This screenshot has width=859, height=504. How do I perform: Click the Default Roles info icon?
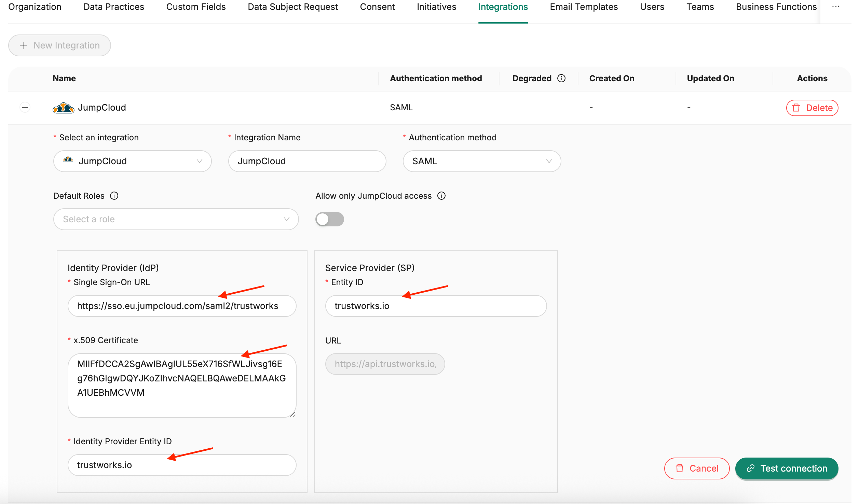pyautogui.click(x=114, y=196)
